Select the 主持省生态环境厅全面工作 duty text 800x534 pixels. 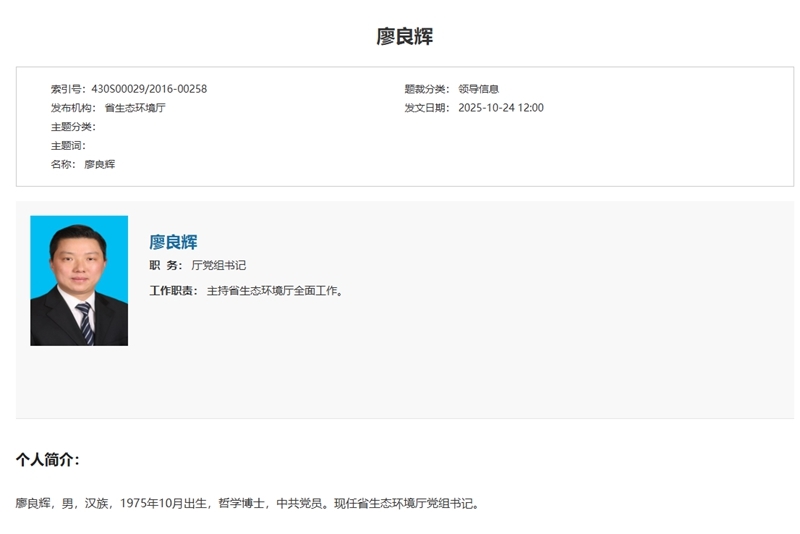(x=275, y=291)
